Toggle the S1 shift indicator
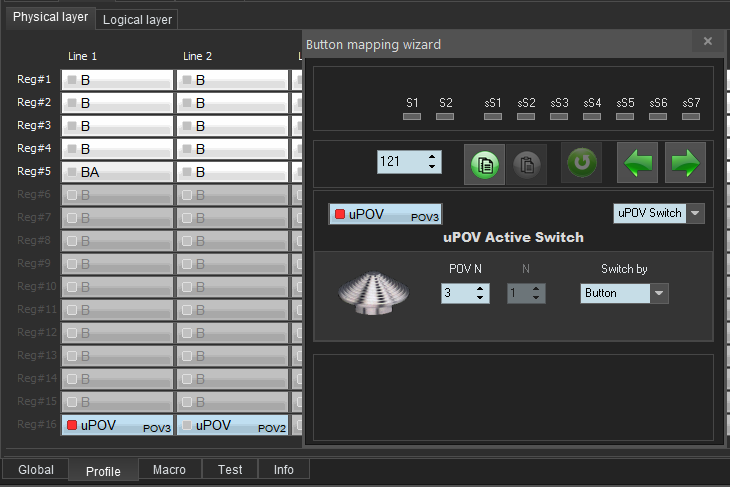Viewport: 730px width, 487px height. 412,116
